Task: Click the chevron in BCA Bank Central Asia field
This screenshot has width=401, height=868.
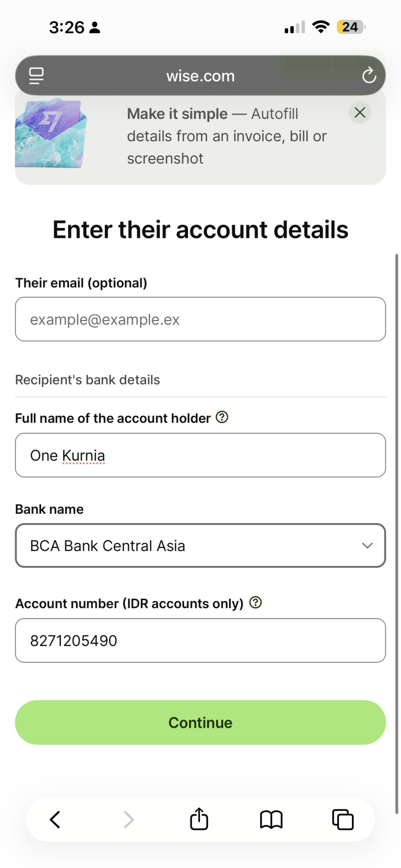Action: [367, 545]
